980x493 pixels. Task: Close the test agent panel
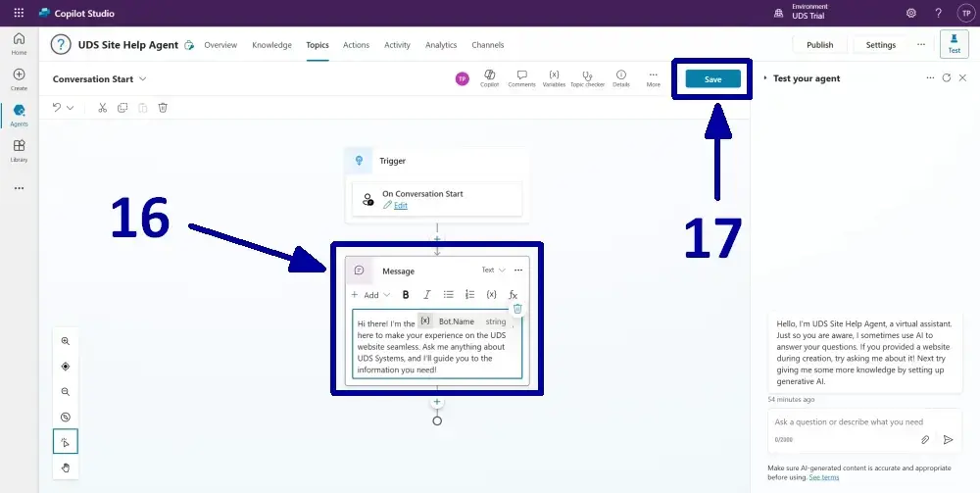[962, 78]
